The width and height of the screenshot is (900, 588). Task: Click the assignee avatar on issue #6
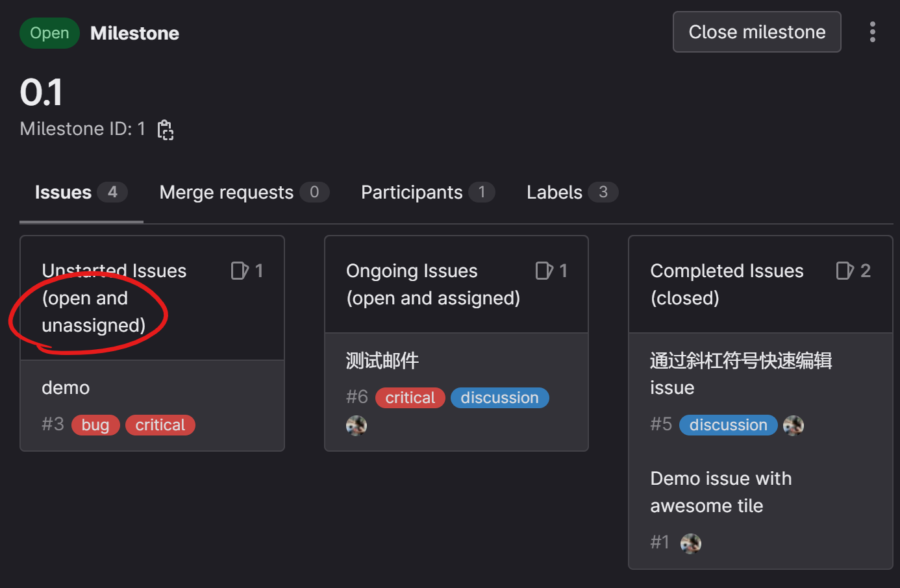click(x=356, y=426)
